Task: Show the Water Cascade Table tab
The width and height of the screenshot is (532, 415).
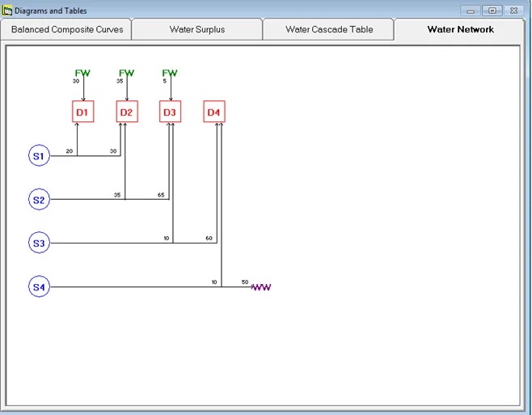Action: 329,29
